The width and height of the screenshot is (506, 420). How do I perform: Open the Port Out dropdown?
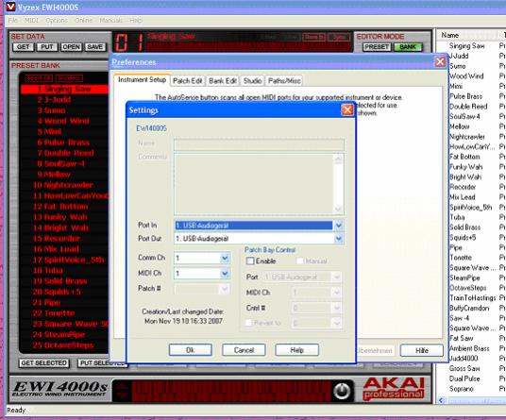(338, 239)
